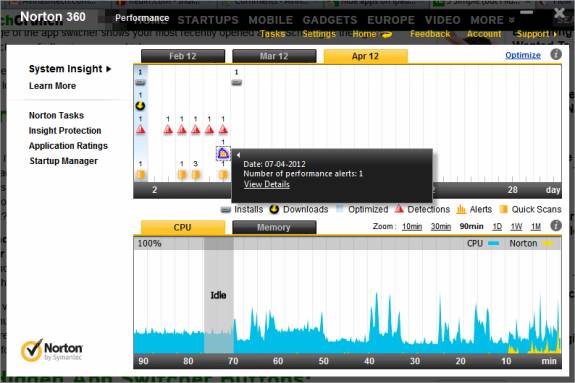
Task: Open Insight Protection from the sidebar
Action: pos(65,131)
